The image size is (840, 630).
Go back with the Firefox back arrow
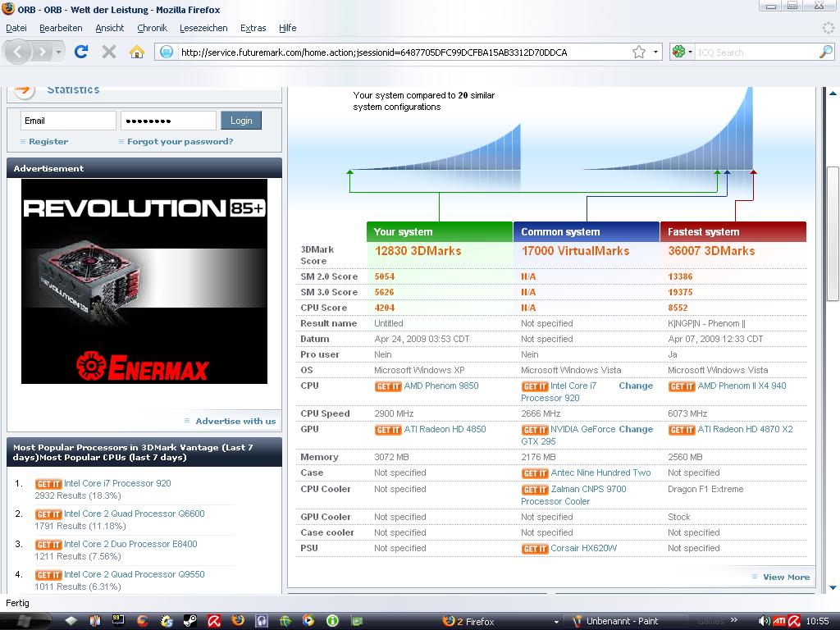pos(18,52)
